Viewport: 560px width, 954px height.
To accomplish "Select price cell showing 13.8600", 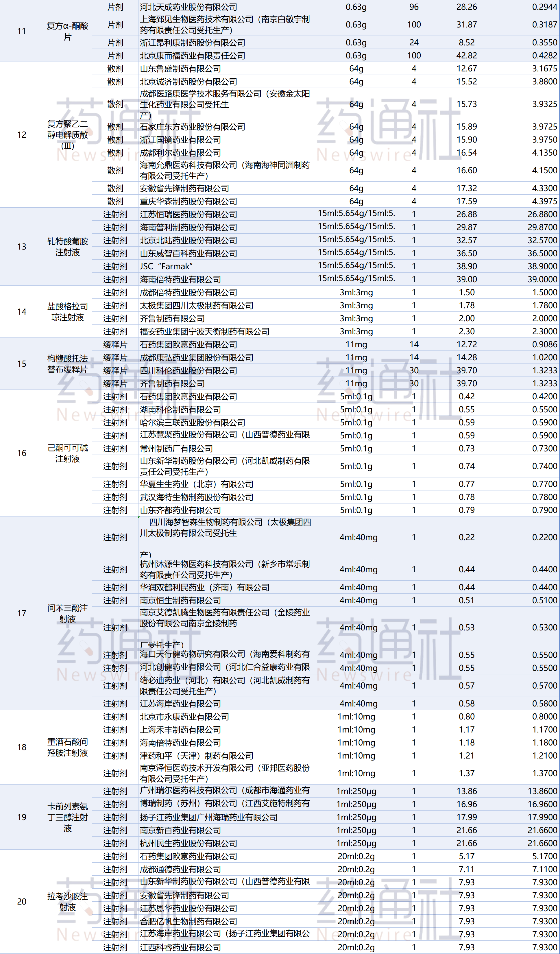I will point(542,791).
